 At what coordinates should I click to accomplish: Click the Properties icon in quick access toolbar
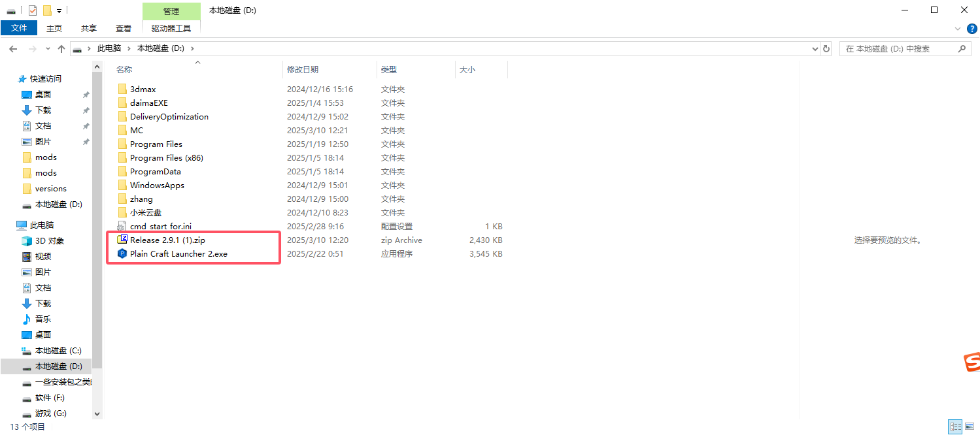click(x=33, y=10)
